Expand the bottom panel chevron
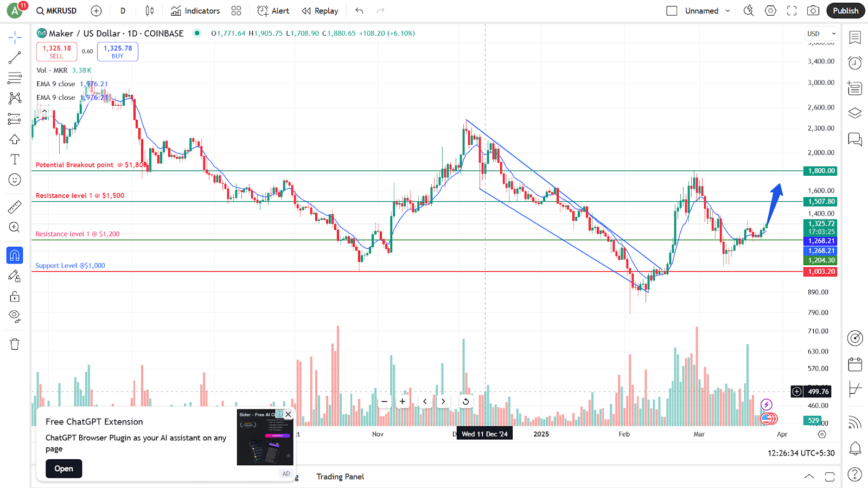This screenshot has height=488, width=868. (809, 477)
